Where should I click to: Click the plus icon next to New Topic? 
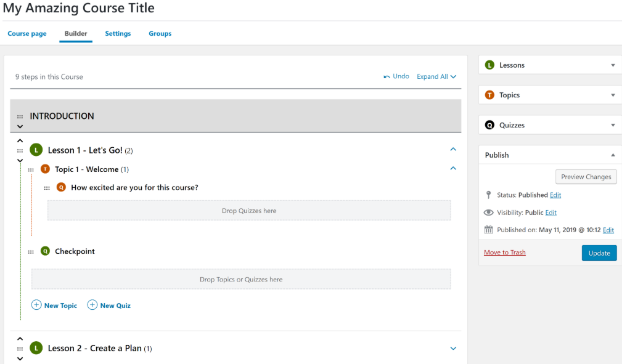click(35, 305)
